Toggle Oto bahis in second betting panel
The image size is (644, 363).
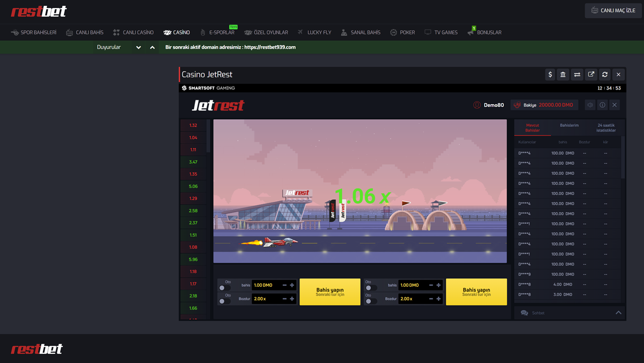pos(370,287)
